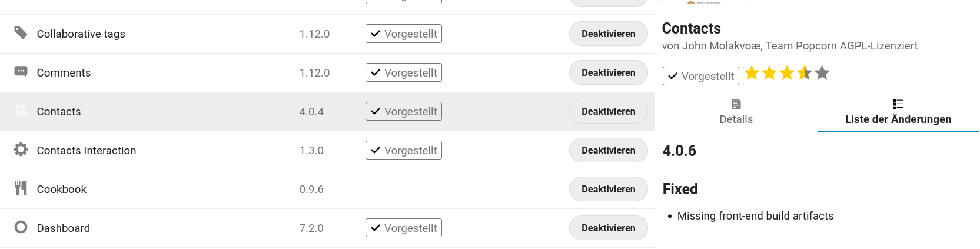Click Deaktivieren for Dashboard
The image size is (980, 249).
tap(608, 228)
